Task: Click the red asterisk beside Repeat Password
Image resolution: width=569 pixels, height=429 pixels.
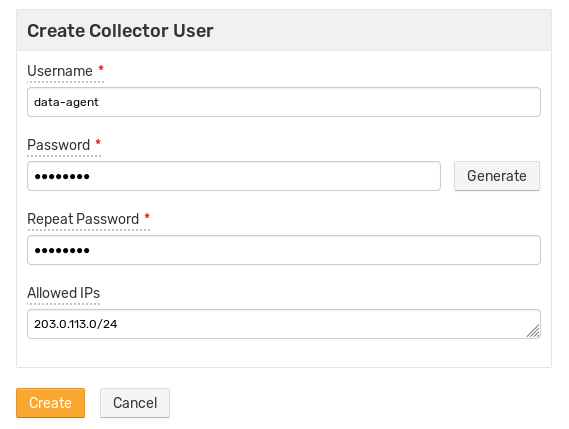Action: tap(147, 216)
